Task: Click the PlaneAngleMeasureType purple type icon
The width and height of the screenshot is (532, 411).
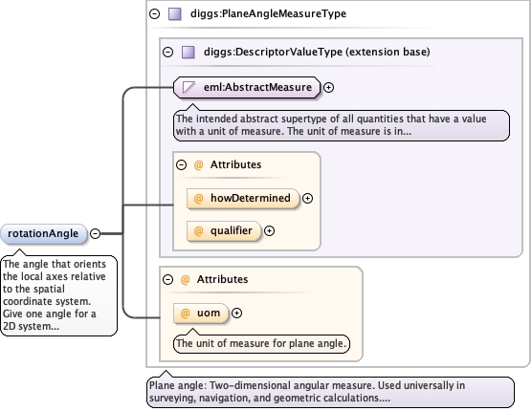Action: point(175,14)
